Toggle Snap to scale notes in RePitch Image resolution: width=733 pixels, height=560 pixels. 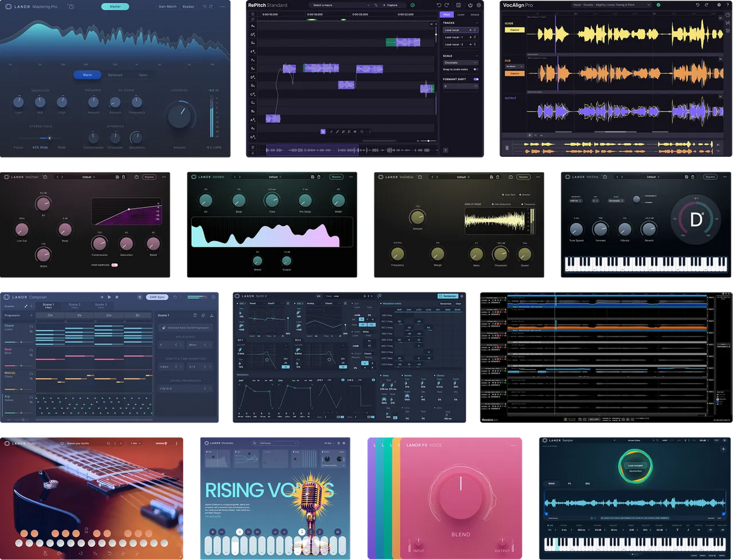point(475,69)
